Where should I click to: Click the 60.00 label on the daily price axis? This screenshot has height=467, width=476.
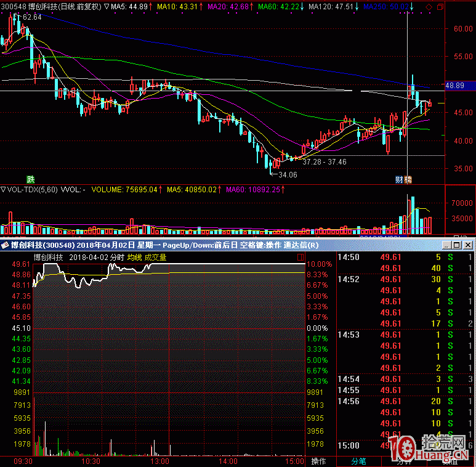click(x=463, y=29)
